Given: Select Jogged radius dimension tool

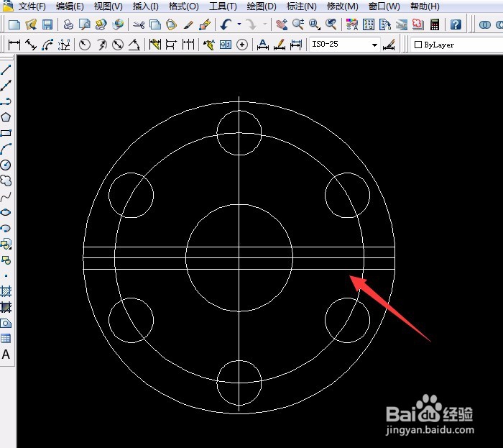Looking at the screenshot, I should [x=101, y=45].
